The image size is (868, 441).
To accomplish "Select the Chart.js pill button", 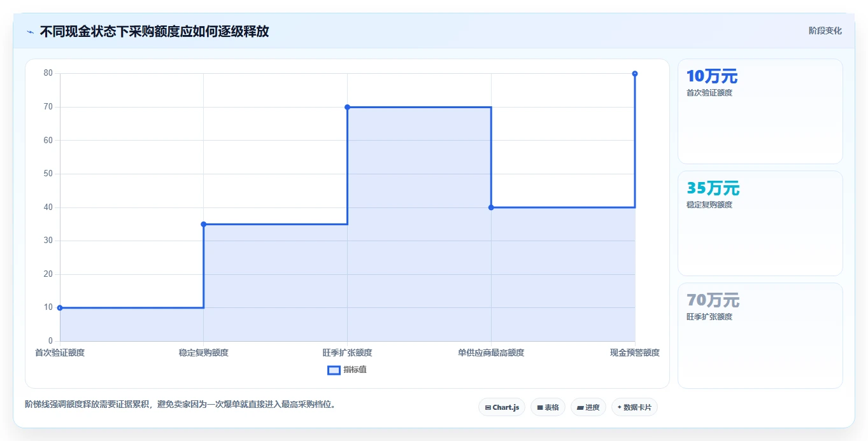I will pos(502,407).
